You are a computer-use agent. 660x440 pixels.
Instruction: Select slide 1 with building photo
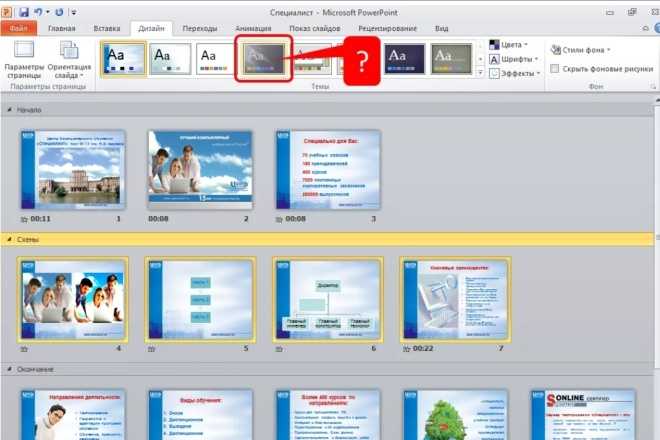(73, 169)
